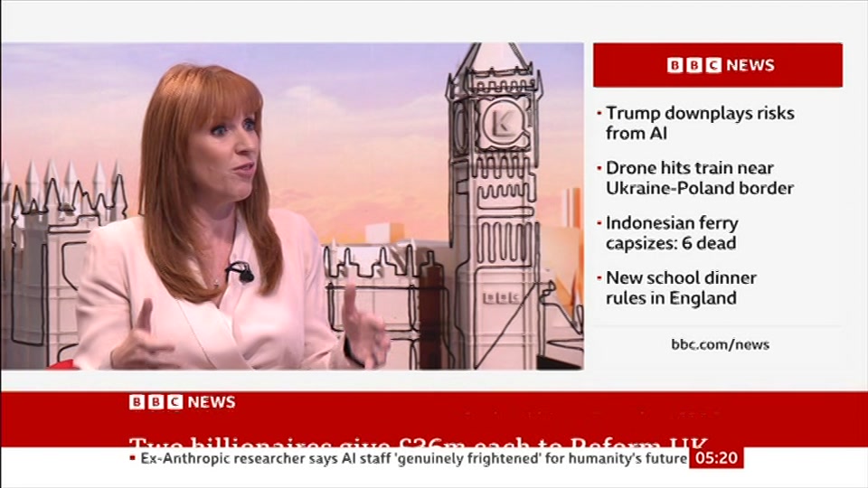Select headline 'Drone hits train near Ukraine-Poland border'

(700, 178)
